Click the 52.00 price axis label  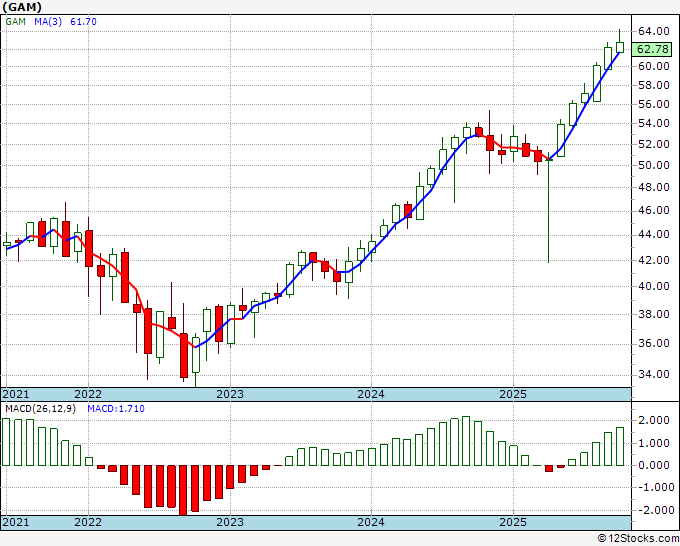(x=654, y=144)
